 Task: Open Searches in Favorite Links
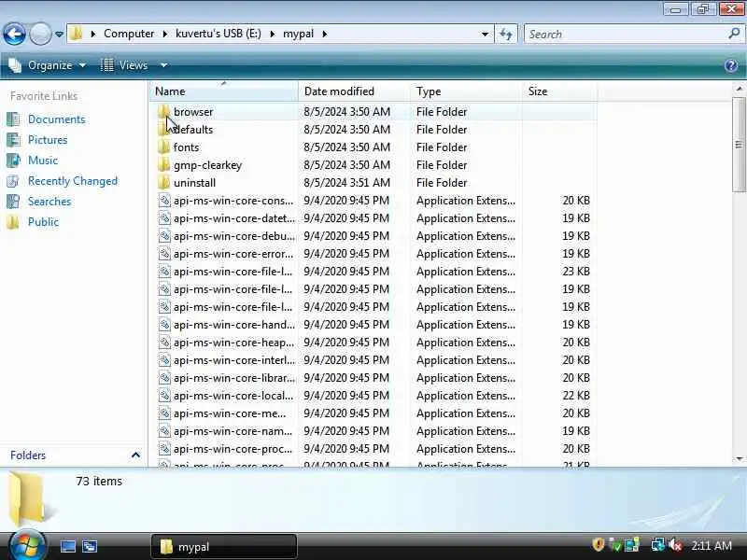coord(49,202)
